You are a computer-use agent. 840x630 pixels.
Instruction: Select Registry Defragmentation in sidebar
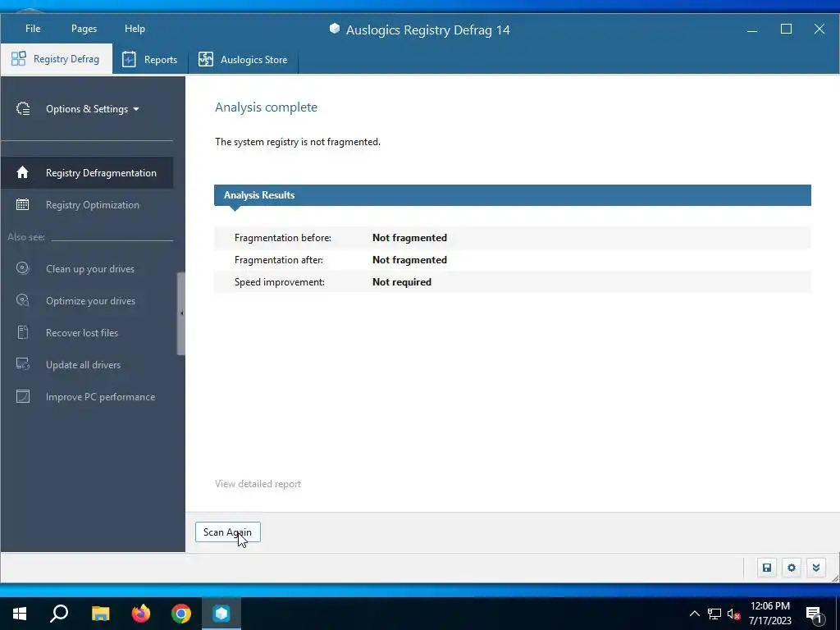click(x=87, y=172)
